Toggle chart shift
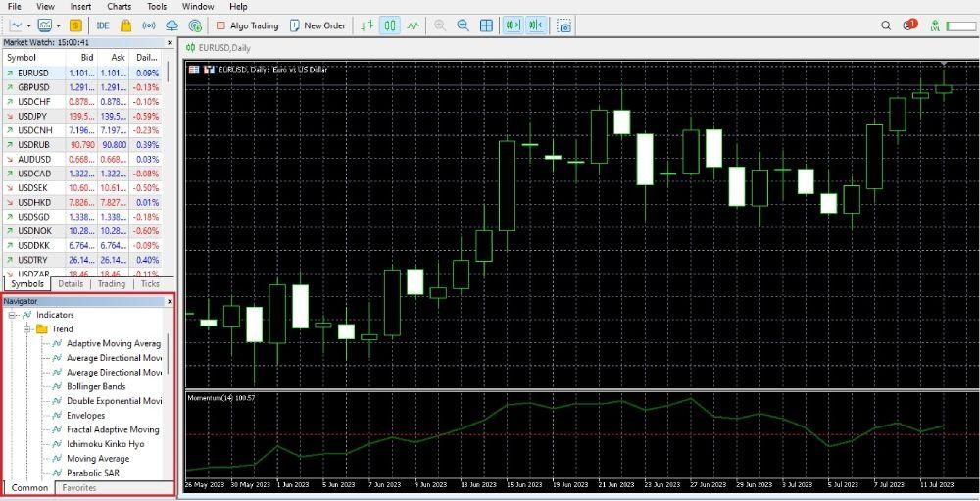This screenshot has width=980, height=501. pyautogui.click(x=536, y=25)
